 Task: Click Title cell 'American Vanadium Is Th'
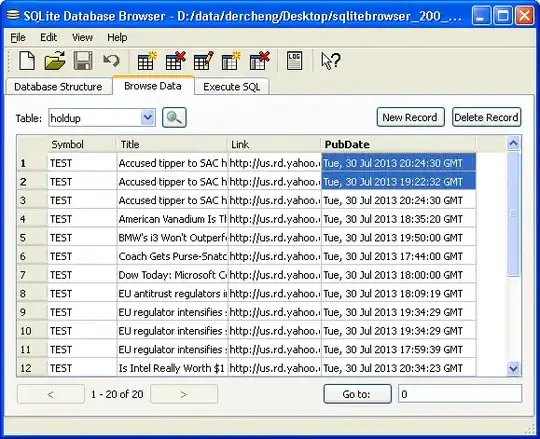(172, 219)
